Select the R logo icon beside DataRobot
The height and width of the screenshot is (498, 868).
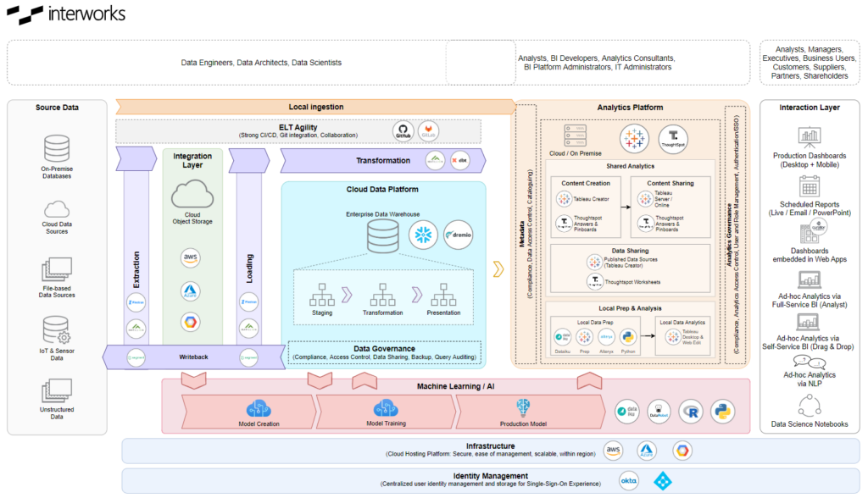[x=691, y=412]
